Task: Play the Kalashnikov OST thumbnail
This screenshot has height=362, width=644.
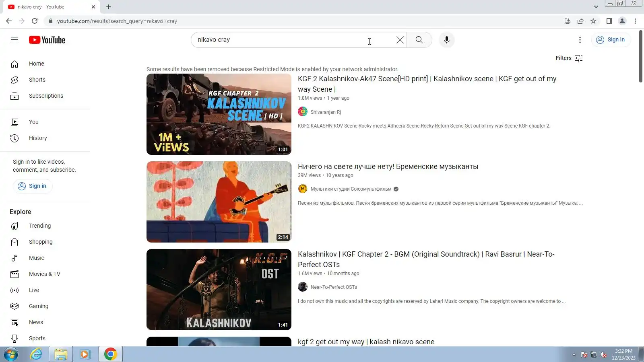Action: pos(219,290)
